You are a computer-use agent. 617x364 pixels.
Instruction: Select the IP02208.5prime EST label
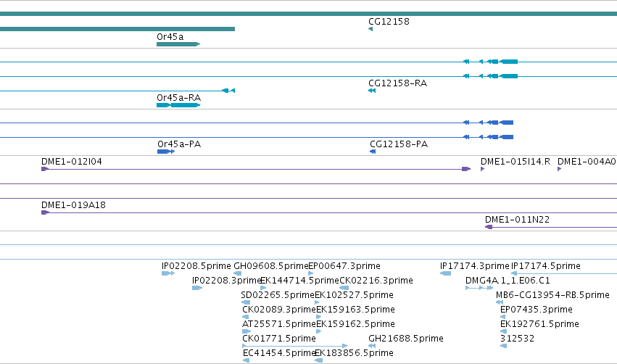(x=196, y=266)
